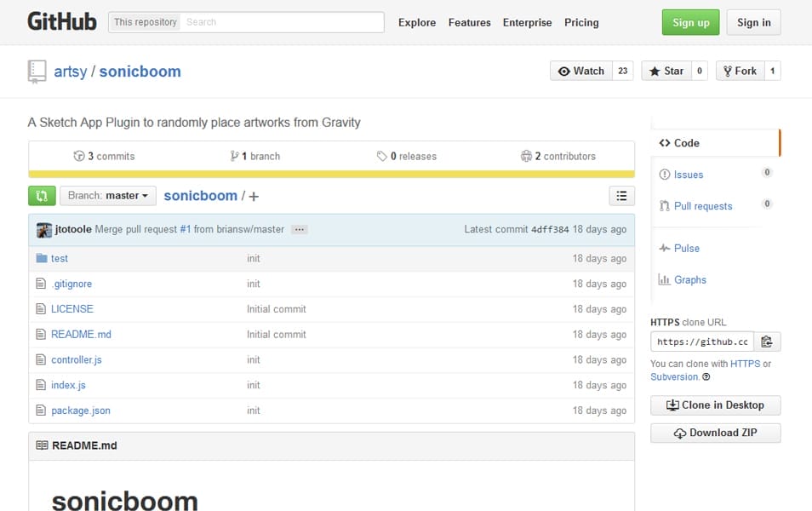This screenshot has width=812, height=511.
Task: Go to Pull requests tab
Action: point(702,206)
